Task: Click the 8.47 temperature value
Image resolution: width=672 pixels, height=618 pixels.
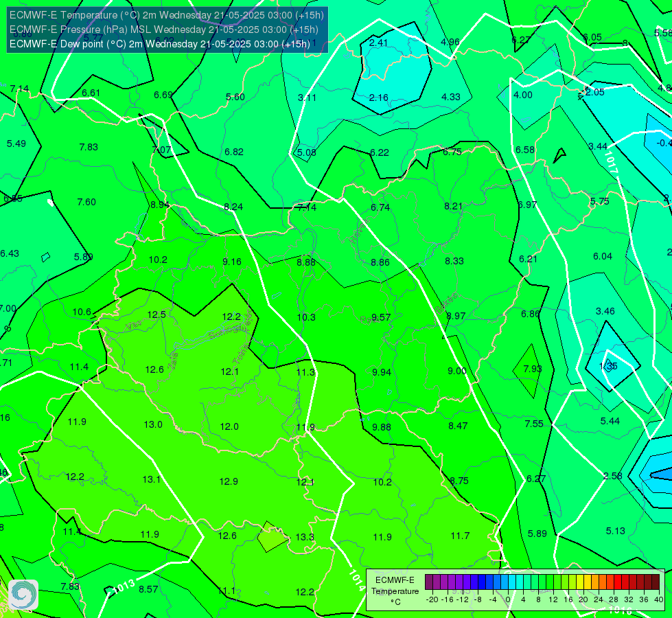Action: pyautogui.click(x=458, y=426)
